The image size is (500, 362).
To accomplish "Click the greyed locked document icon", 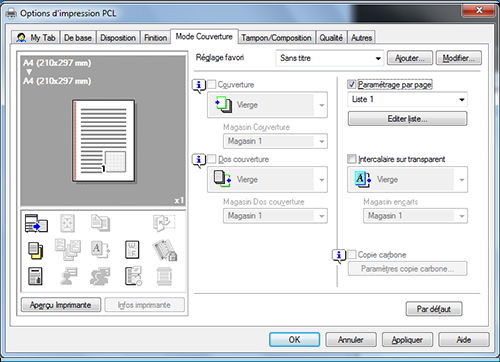I will coord(165,250).
